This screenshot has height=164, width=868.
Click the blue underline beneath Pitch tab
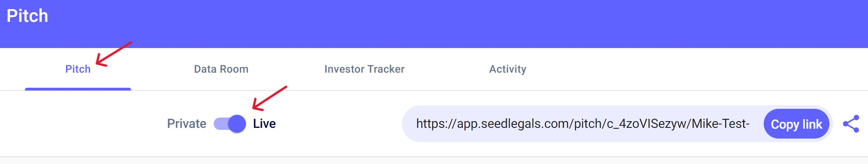tap(78, 89)
